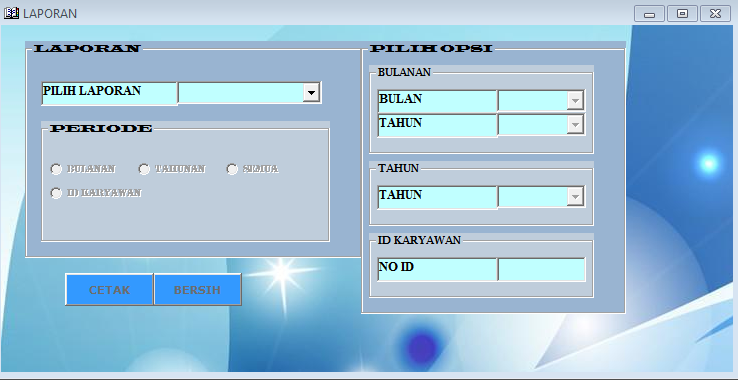Focus the NO ID input field
Image resolution: width=738 pixels, height=380 pixels.
pyautogui.click(x=541, y=269)
